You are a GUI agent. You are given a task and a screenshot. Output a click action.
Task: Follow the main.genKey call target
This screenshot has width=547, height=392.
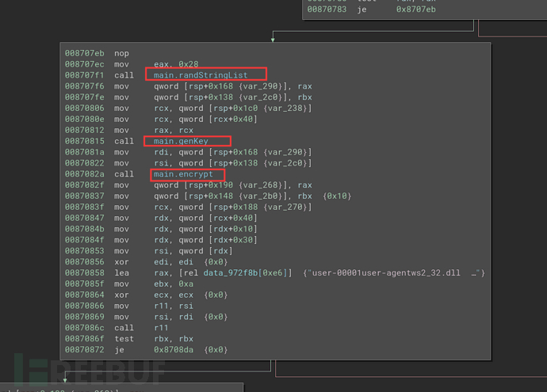coord(181,141)
